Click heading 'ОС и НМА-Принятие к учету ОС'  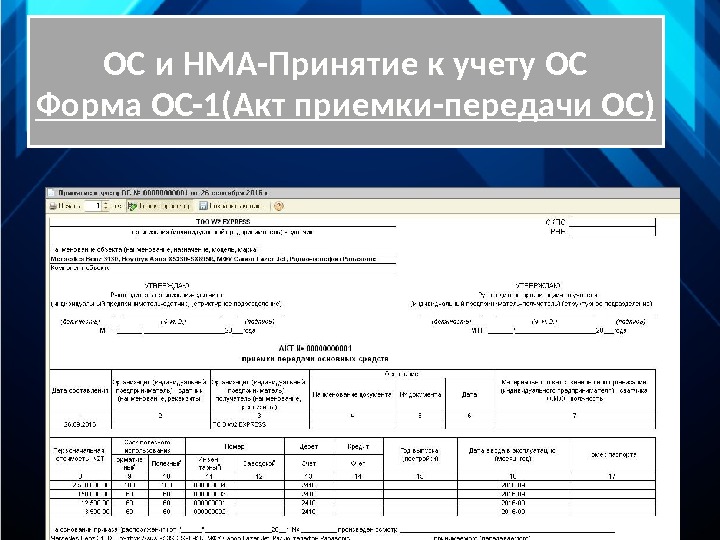tap(345, 63)
